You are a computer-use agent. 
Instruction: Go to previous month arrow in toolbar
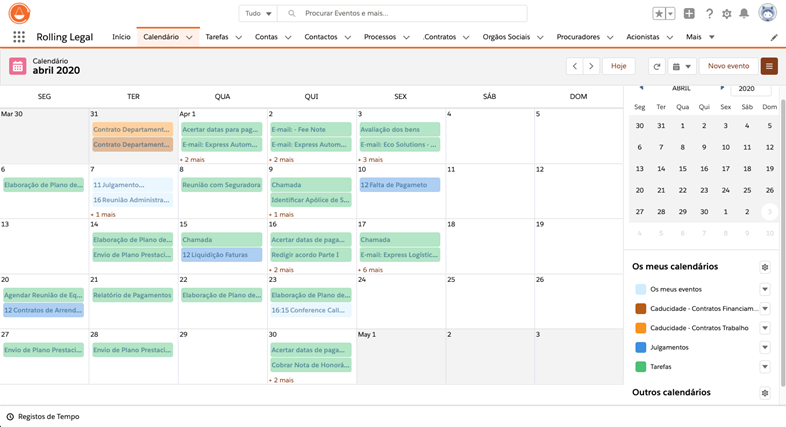(575, 66)
